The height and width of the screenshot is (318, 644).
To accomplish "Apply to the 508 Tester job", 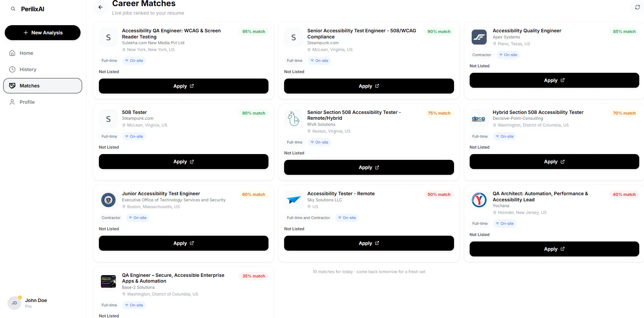I will point(184,162).
